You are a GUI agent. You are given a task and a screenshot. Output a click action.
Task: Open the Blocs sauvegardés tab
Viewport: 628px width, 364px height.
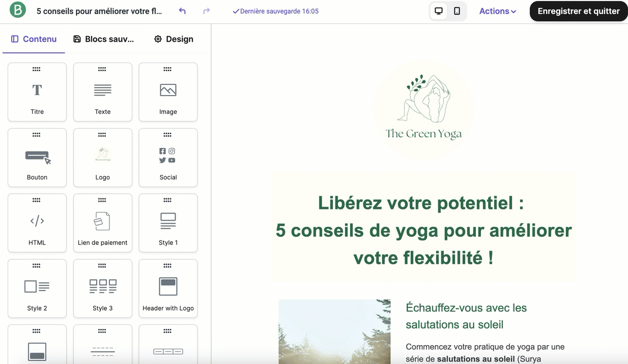[104, 39]
